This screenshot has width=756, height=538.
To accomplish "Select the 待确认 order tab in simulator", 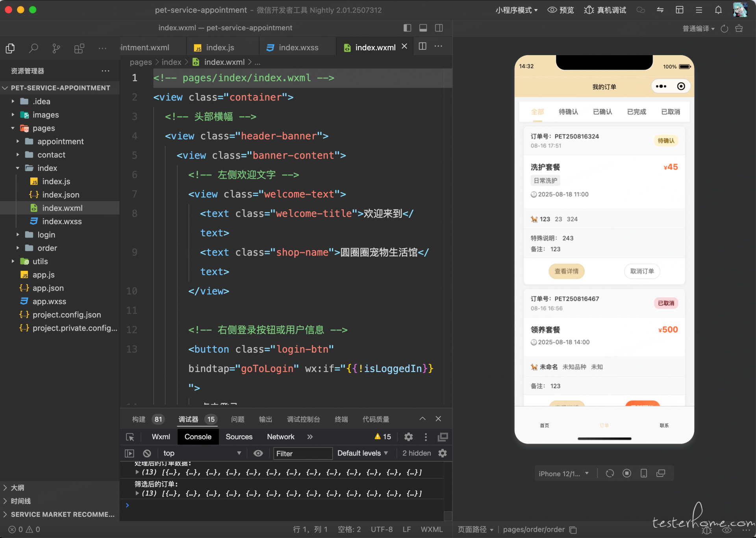I will pyautogui.click(x=568, y=112).
